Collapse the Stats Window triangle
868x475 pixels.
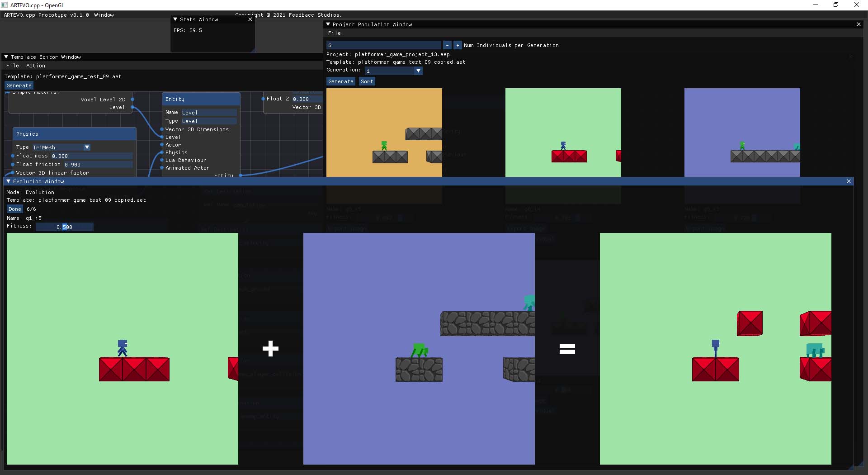click(175, 19)
